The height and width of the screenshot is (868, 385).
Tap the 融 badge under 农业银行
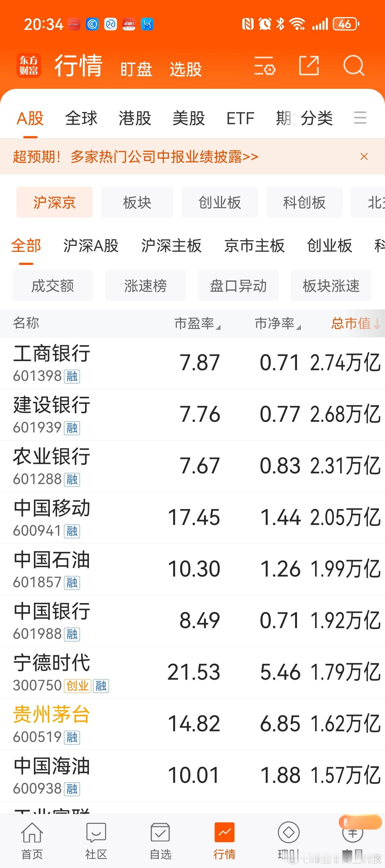point(72,479)
